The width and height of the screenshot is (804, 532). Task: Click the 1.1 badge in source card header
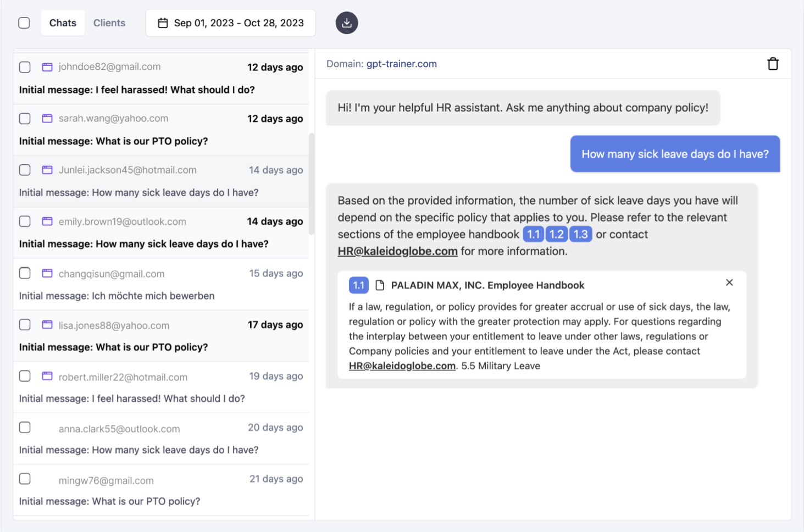pyautogui.click(x=359, y=285)
